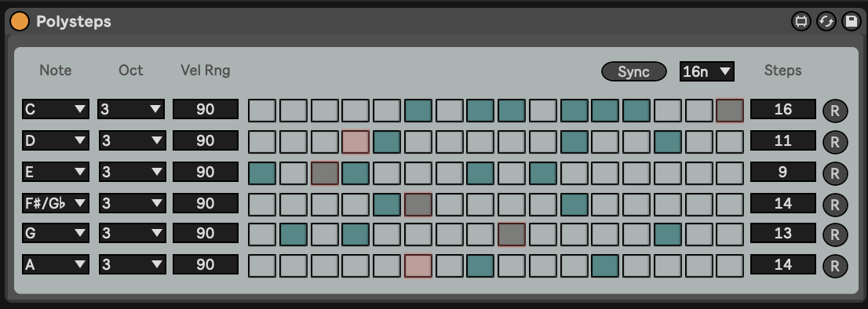Disable the twelfth step in the A row
The height and width of the screenshot is (309, 868).
point(605,266)
